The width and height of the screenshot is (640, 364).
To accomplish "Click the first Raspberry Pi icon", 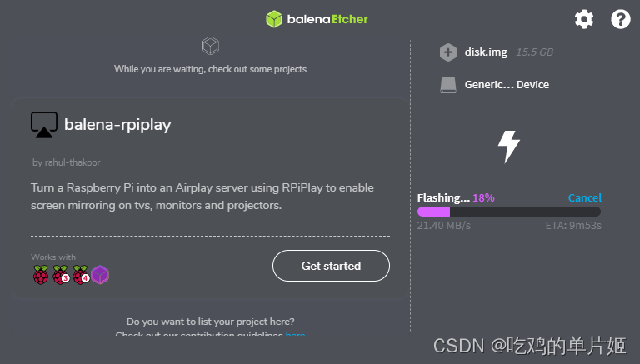I will click(41, 275).
